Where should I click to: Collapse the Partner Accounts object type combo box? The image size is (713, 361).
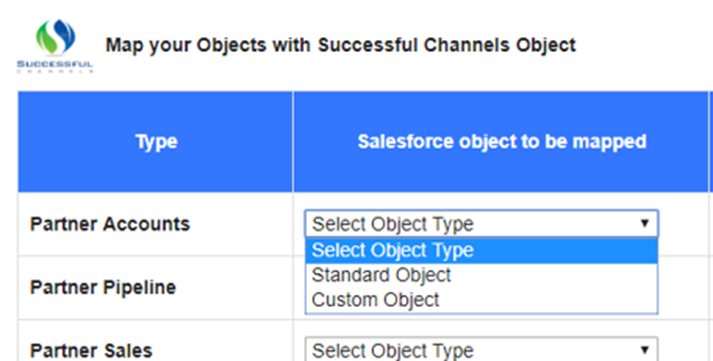pyautogui.click(x=482, y=224)
